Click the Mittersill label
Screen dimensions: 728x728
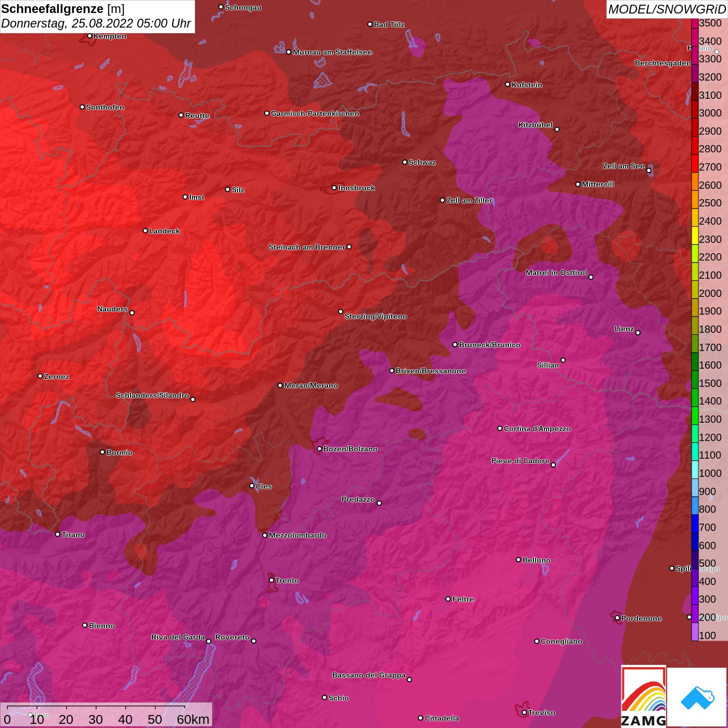click(598, 184)
